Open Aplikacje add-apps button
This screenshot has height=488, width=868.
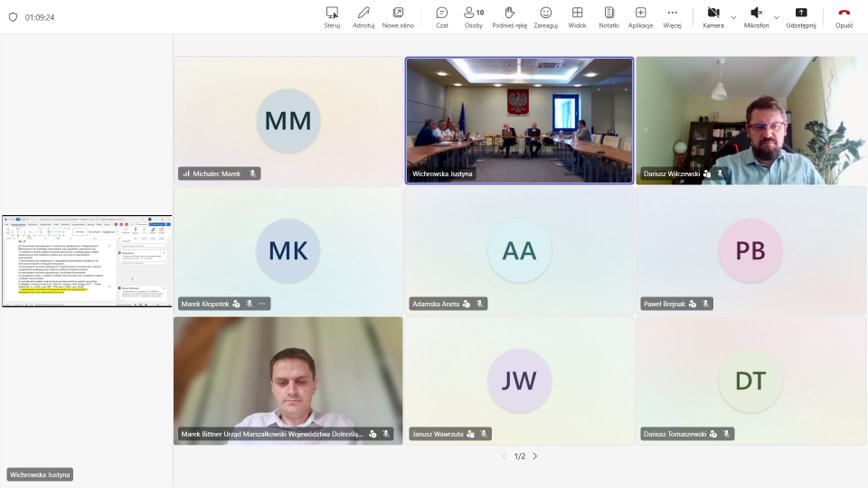[x=640, y=17]
